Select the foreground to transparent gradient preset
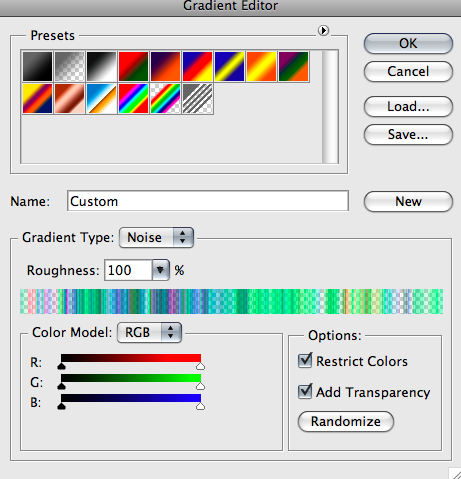461x479 pixels. tap(69, 66)
